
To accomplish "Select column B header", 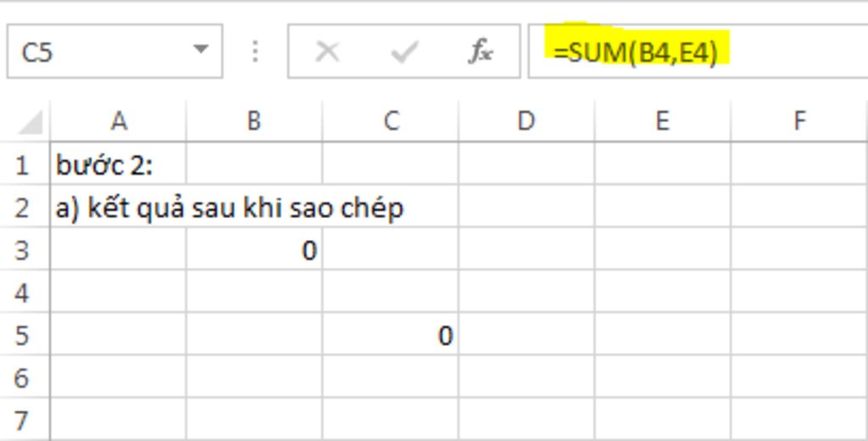I will coord(254,121).
